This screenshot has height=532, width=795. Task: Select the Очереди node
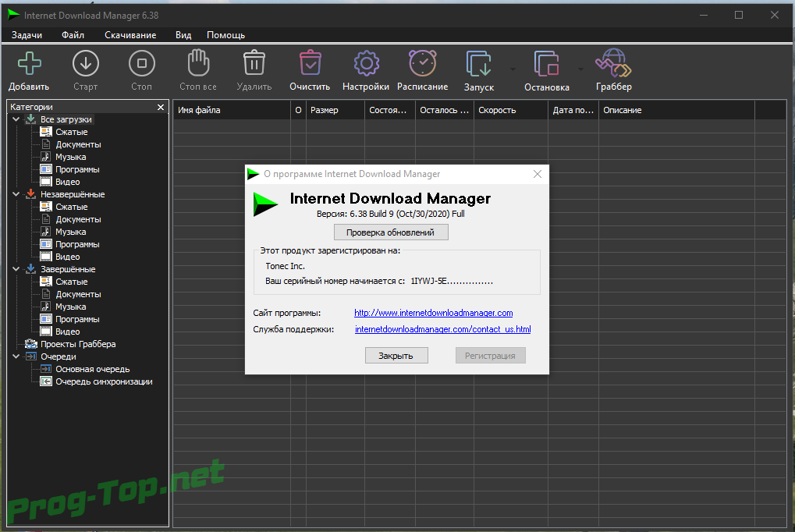coord(59,356)
